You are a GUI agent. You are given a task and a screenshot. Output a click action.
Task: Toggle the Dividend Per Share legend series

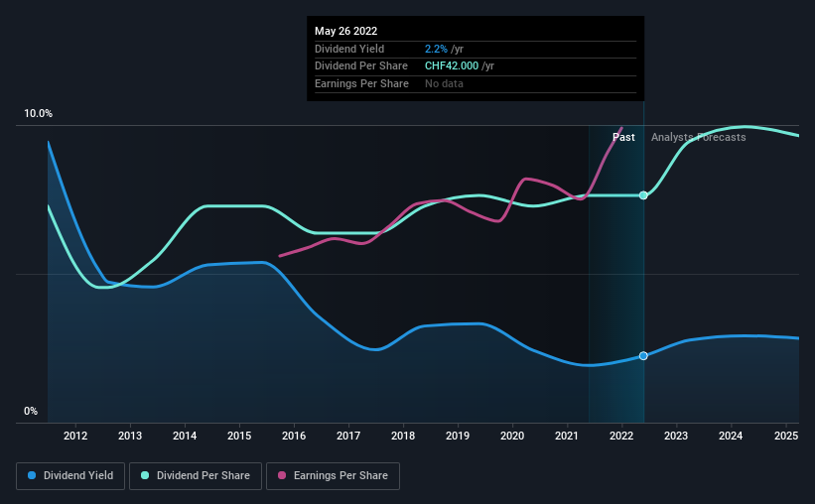[x=196, y=476]
